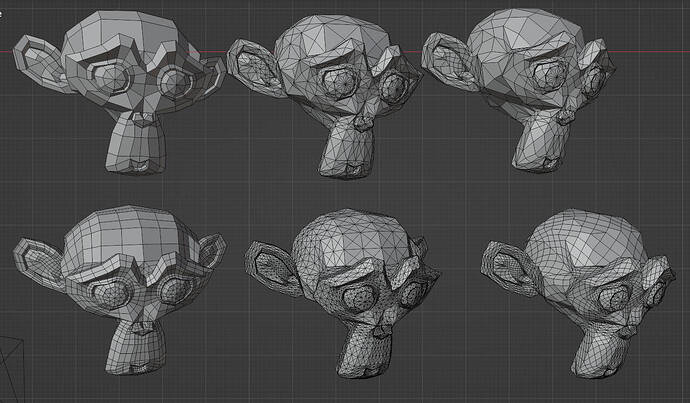Select the coarse decimated Suzanne at top right
The width and height of the screenshot is (690, 403).
(x=519, y=90)
